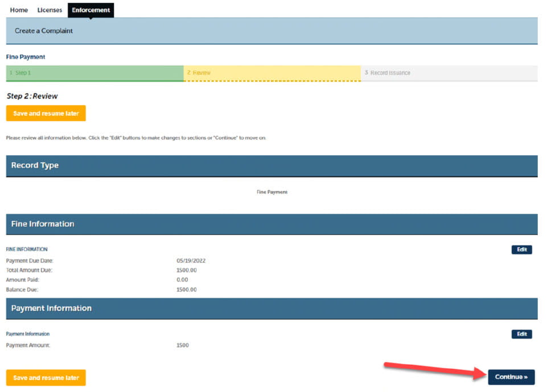This screenshot has height=392, width=547.
Task: Click the Balance Due label
Action: (x=22, y=290)
